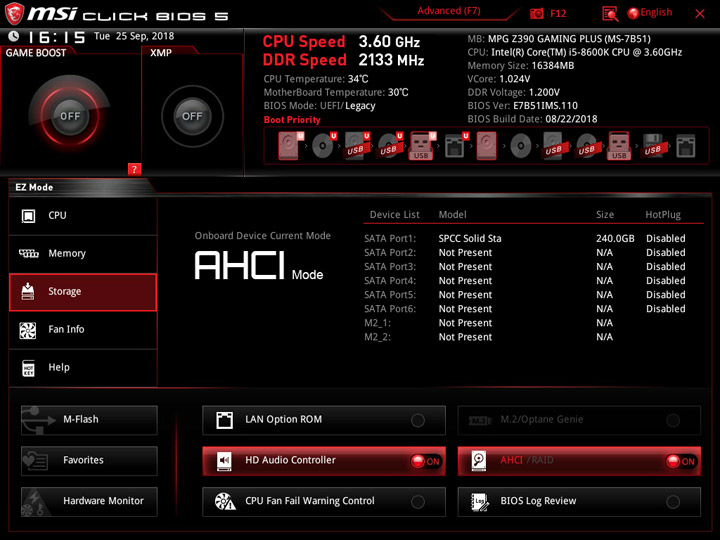Click the DDR Speed 2133 MHz readout
Viewport: 720px width, 540px height.
[x=343, y=60]
